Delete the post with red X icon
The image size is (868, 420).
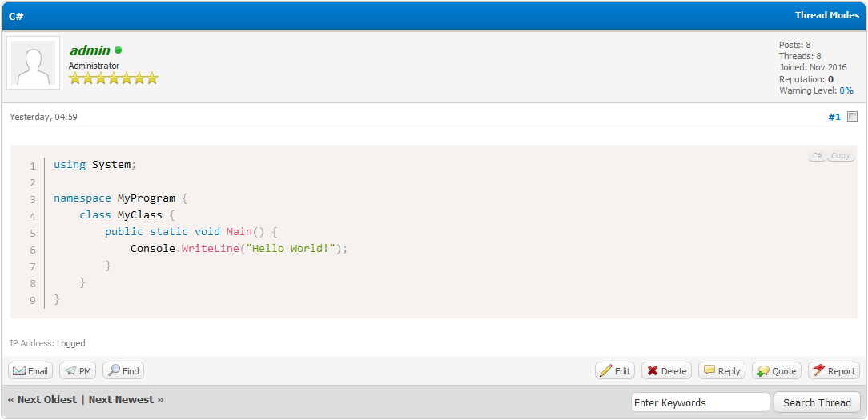point(666,371)
